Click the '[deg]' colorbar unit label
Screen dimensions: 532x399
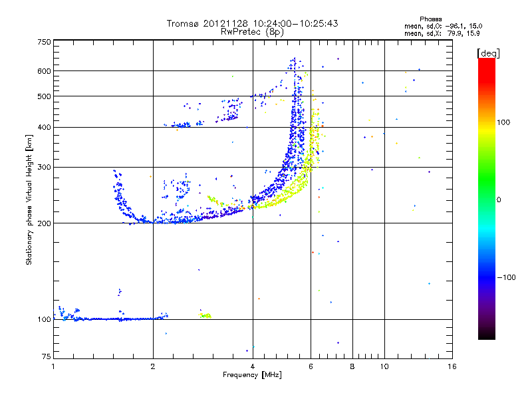coord(488,53)
